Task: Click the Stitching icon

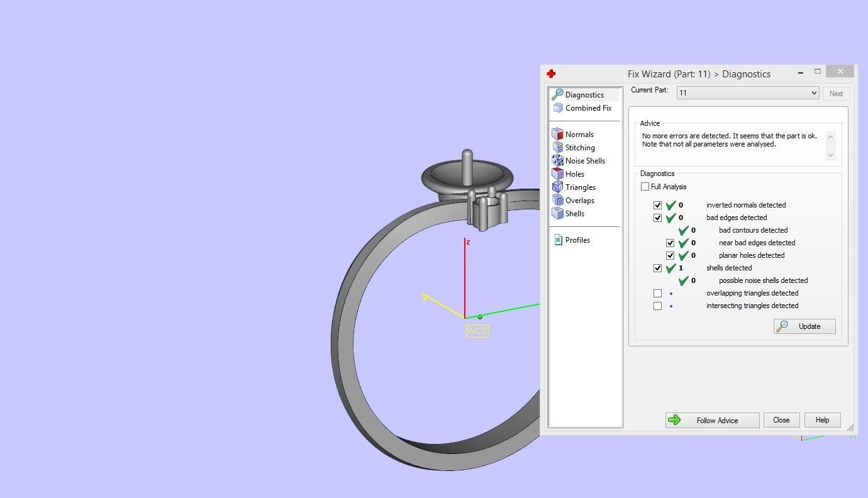Action: (x=557, y=147)
